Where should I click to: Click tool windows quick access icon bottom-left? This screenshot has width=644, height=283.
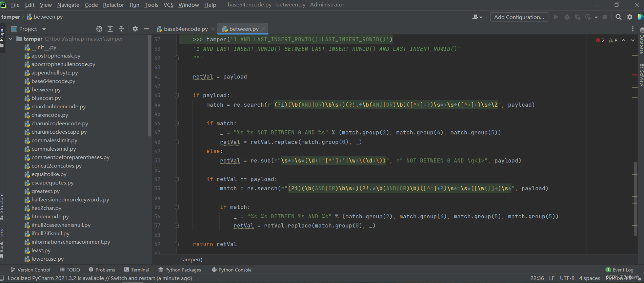(2, 278)
